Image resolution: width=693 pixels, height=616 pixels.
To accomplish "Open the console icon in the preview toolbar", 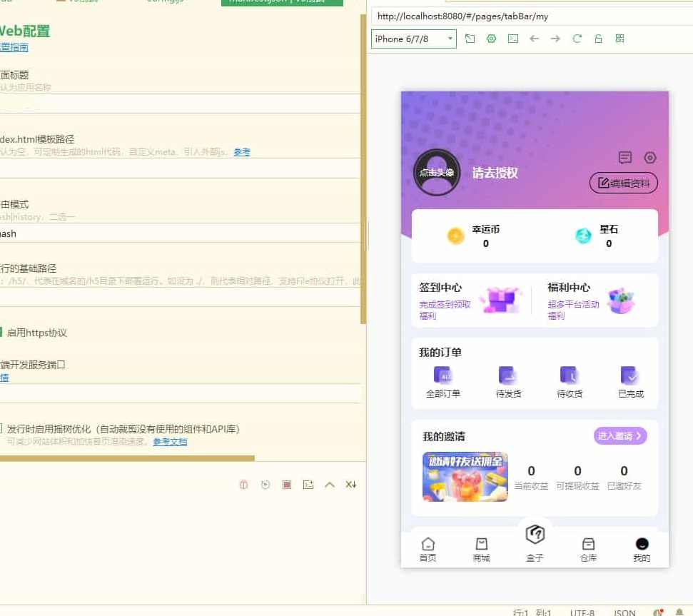I will pyautogui.click(x=512, y=39).
